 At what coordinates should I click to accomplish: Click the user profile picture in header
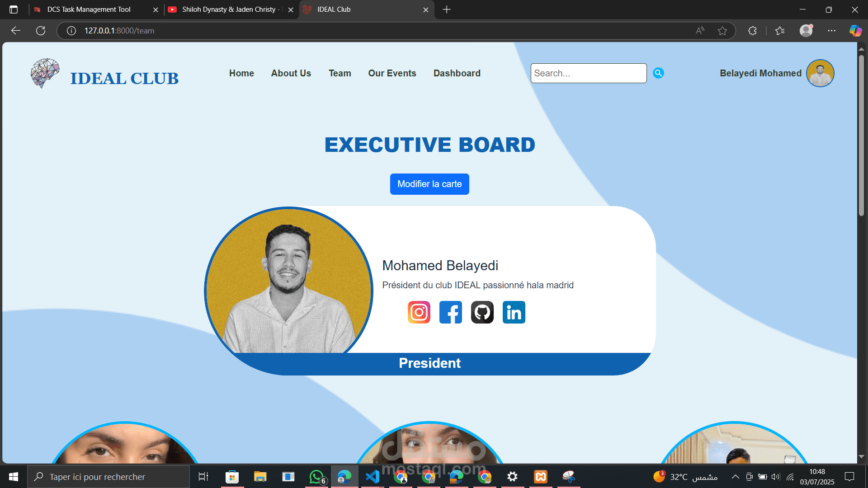(820, 73)
